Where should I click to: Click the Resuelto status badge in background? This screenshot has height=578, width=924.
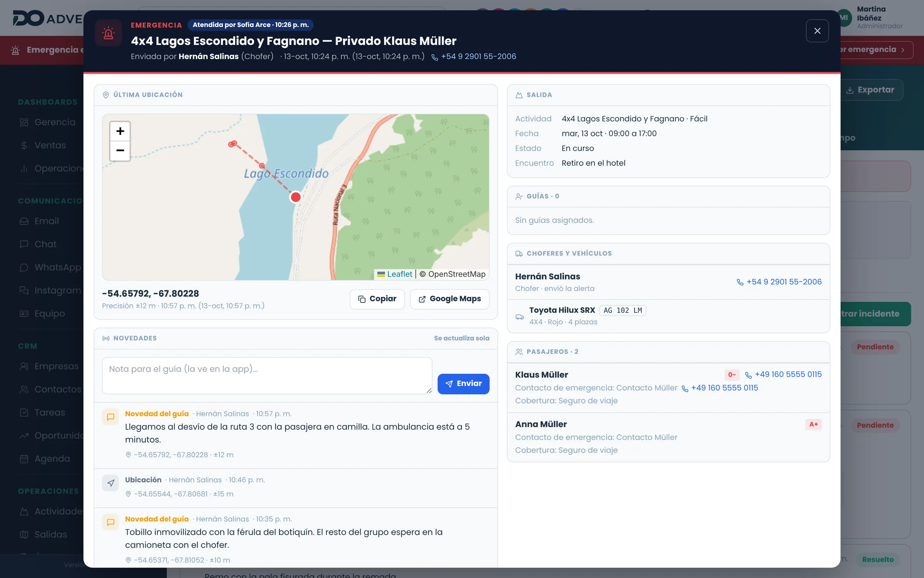click(878, 560)
